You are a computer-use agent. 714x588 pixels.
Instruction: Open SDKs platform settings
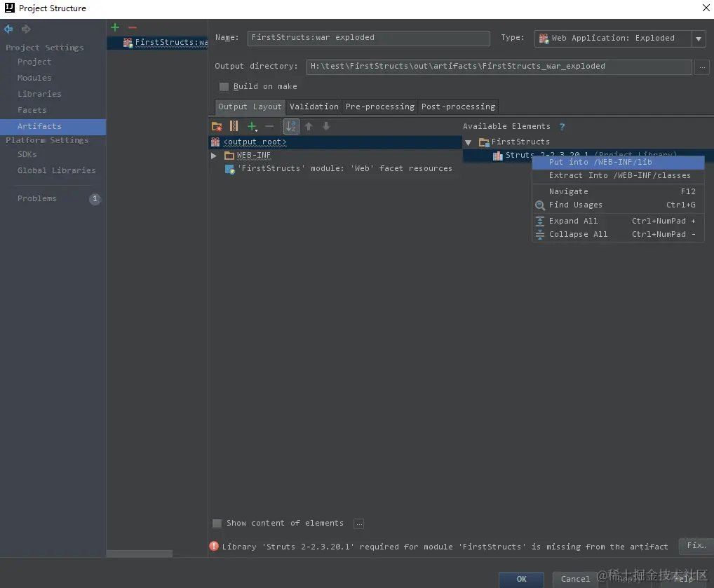point(27,154)
